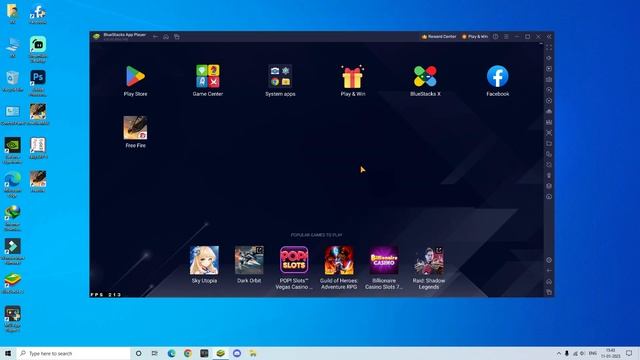Open the BlueStacks hamburger menu
Image resolution: width=640 pixels, height=360 pixels.
pos(506,37)
